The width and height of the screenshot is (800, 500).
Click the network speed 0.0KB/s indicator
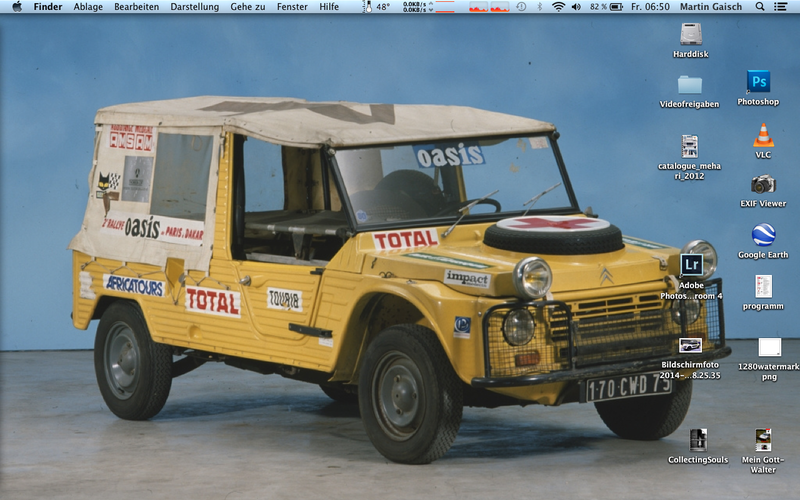pos(417,7)
